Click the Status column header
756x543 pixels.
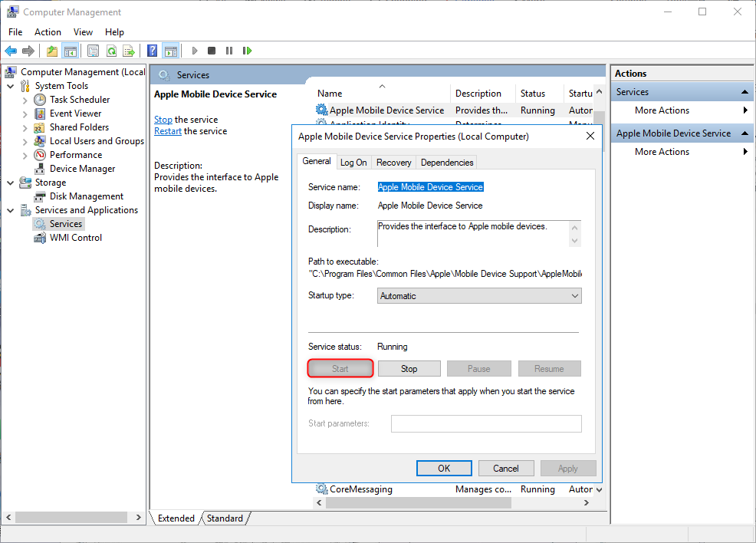[x=539, y=93]
